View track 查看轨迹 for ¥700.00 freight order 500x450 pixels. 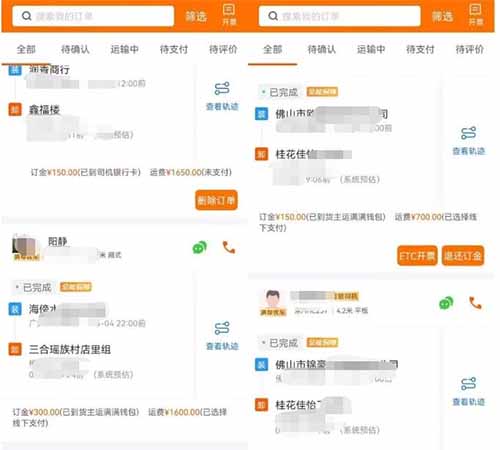468,141
